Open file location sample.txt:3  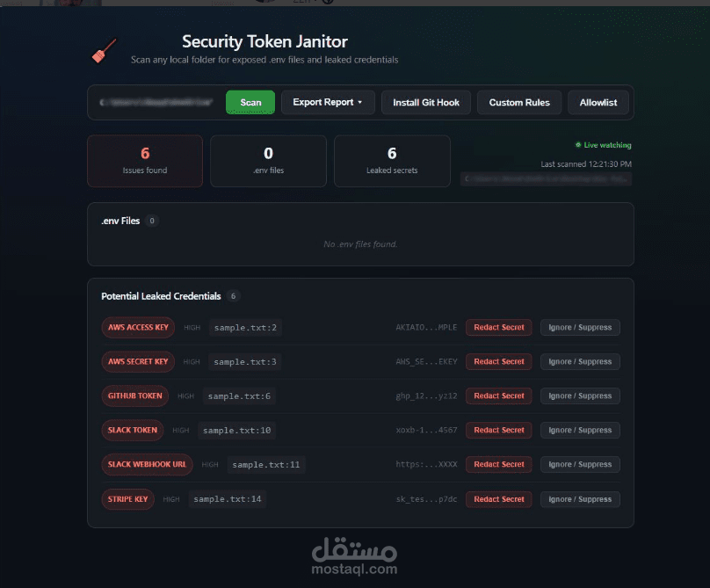pyautogui.click(x=245, y=361)
